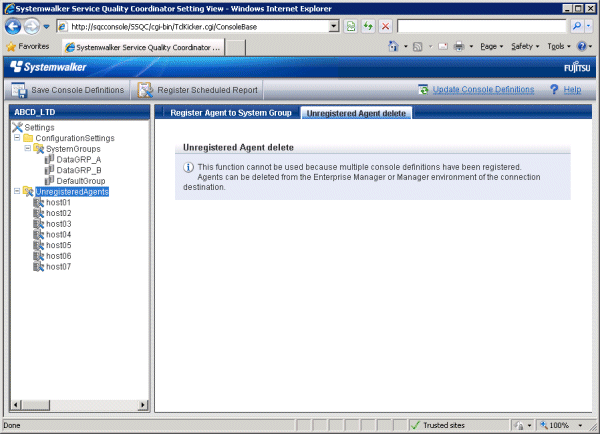Collapse the SystemGroups tree node
600x434 pixels.
(28, 148)
